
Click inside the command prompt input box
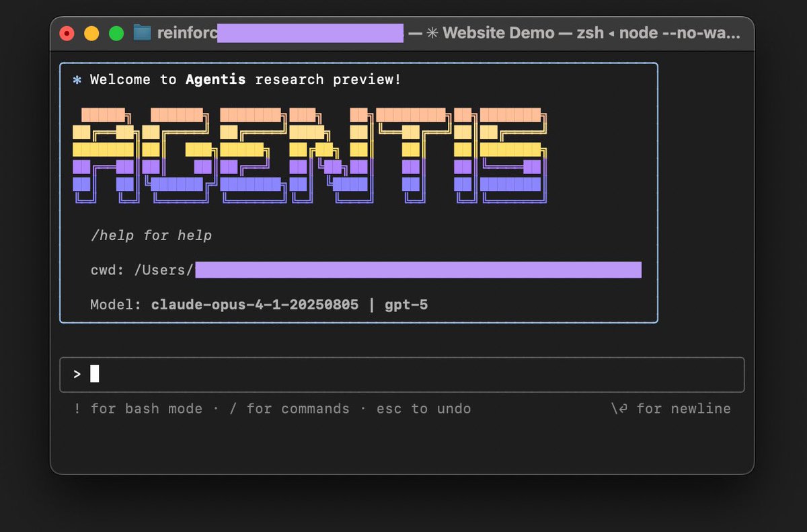pyautogui.click(x=402, y=375)
